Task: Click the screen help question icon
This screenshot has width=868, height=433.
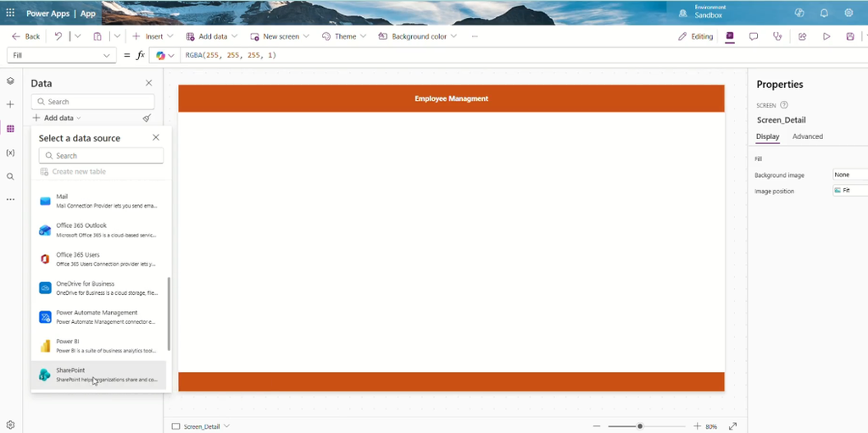Action: pyautogui.click(x=784, y=105)
